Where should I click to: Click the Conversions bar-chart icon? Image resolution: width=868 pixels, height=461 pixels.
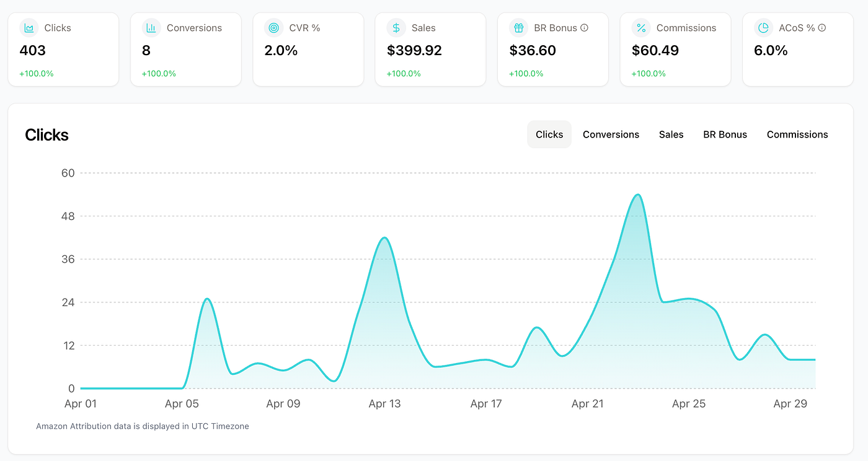coord(151,28)
